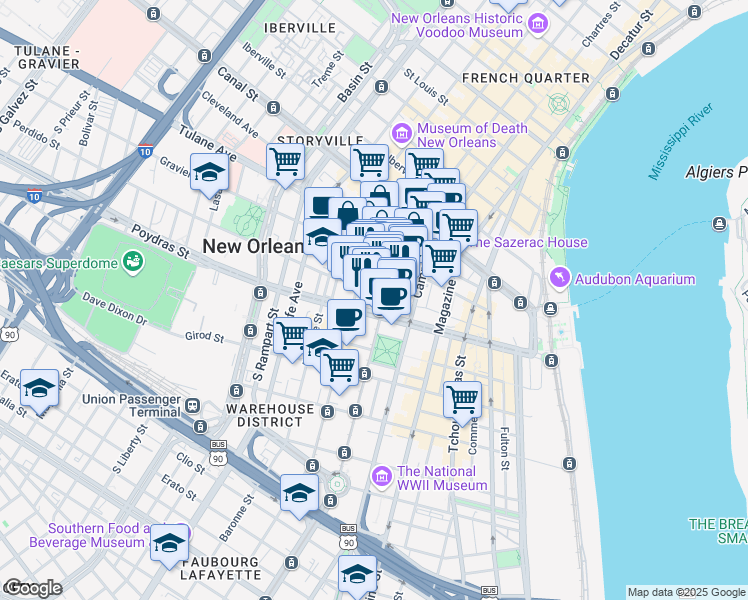The height and width of the screenshot is (600, 748).
Task: Click the FRENCH QUARTER neighborhood label
Action: pyautogui.click(x=526, y=78)
